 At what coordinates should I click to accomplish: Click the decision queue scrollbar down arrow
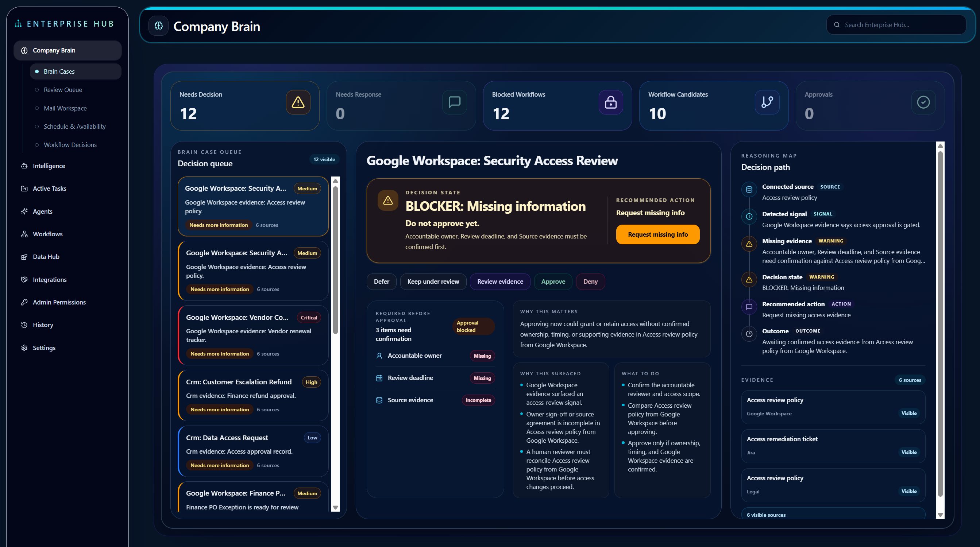[335, 508]
